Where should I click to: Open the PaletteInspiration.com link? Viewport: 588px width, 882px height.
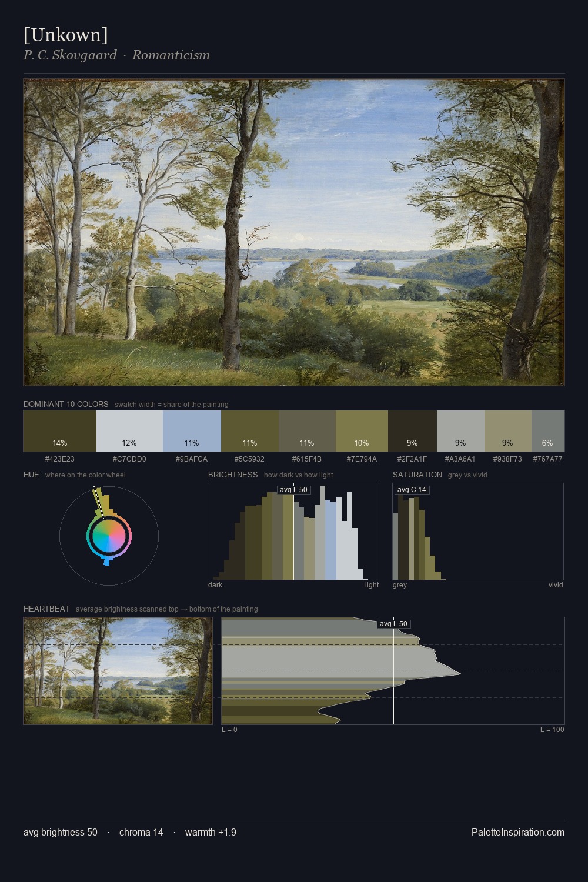(518, 832)
